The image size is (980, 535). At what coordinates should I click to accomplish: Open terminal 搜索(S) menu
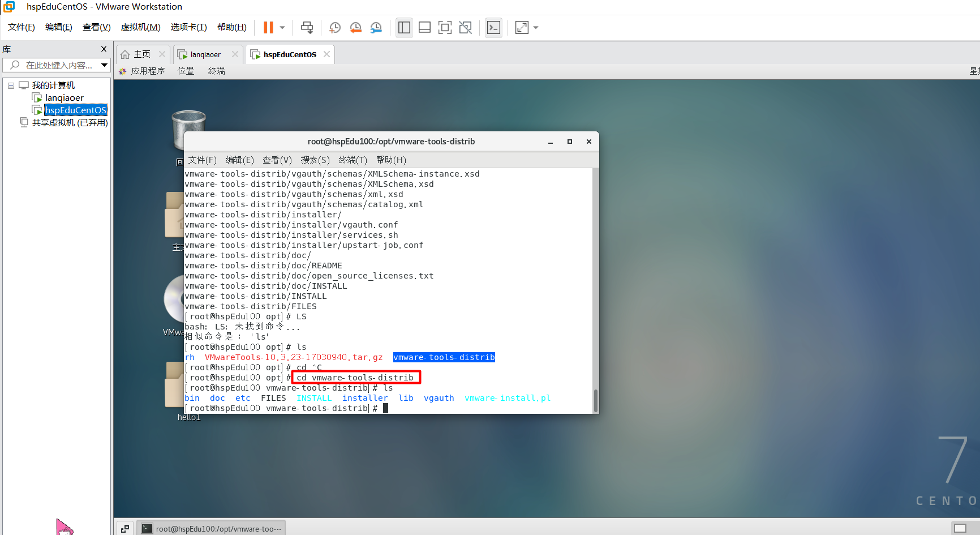pyautogui.click(x=315, y=160)
